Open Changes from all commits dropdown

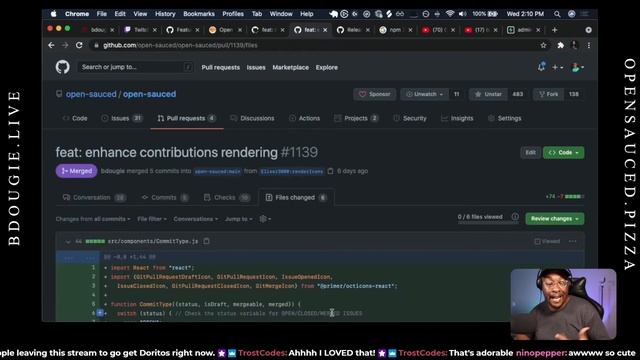93,219
